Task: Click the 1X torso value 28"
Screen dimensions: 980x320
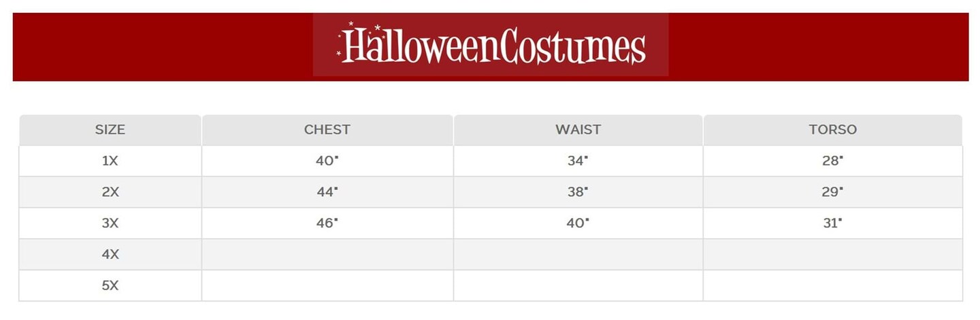Action: pos(832,161)
